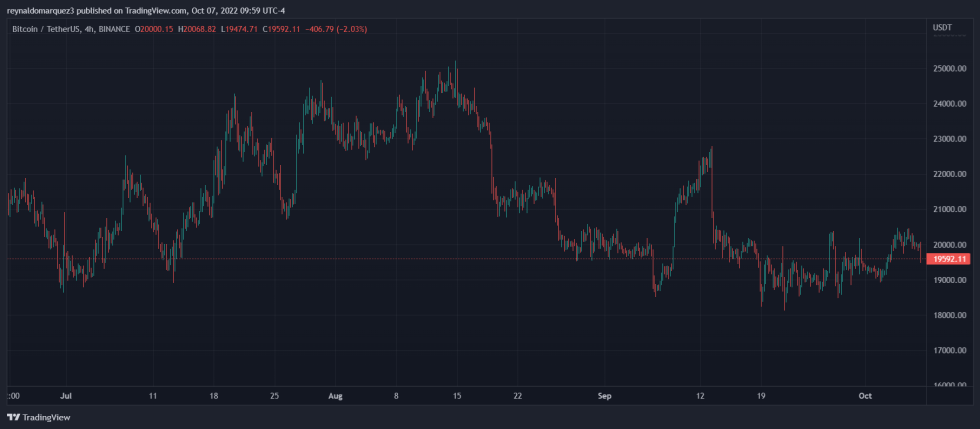Select the 25000.00 price axis label
Screen dimensions: 980x429
(x=947, y=68)
